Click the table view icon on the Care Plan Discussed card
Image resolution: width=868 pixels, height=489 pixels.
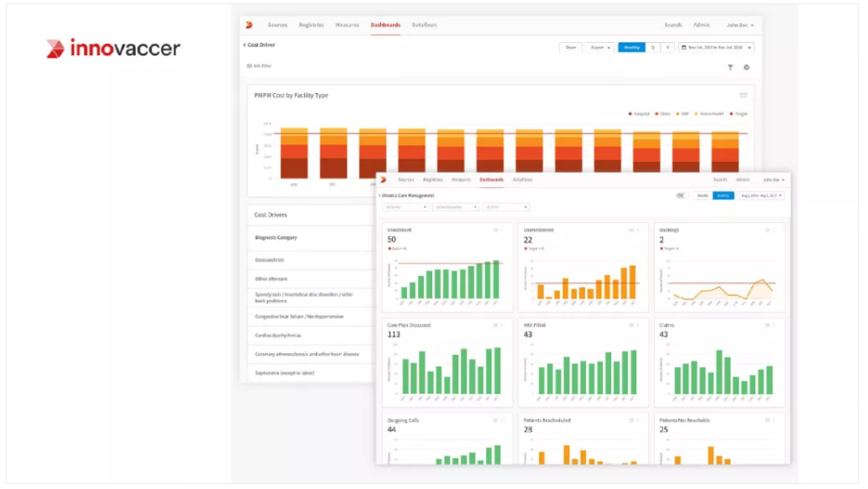point(495,325)
